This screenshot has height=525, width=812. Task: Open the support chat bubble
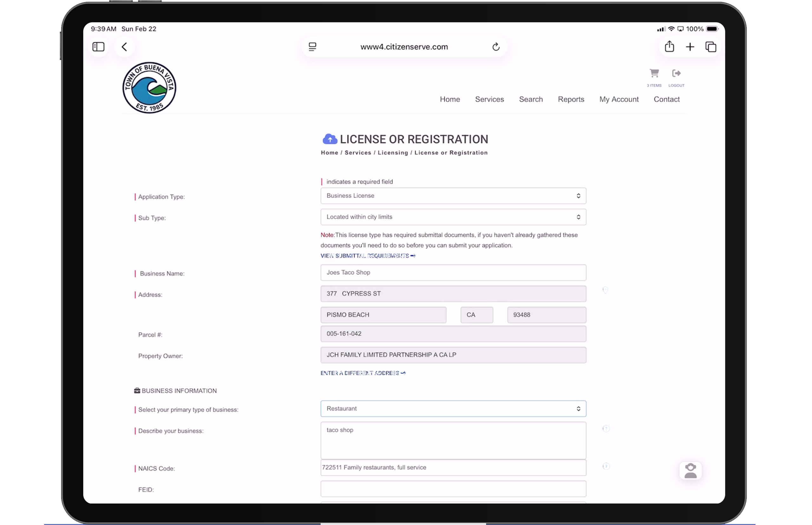coord(691,470)
